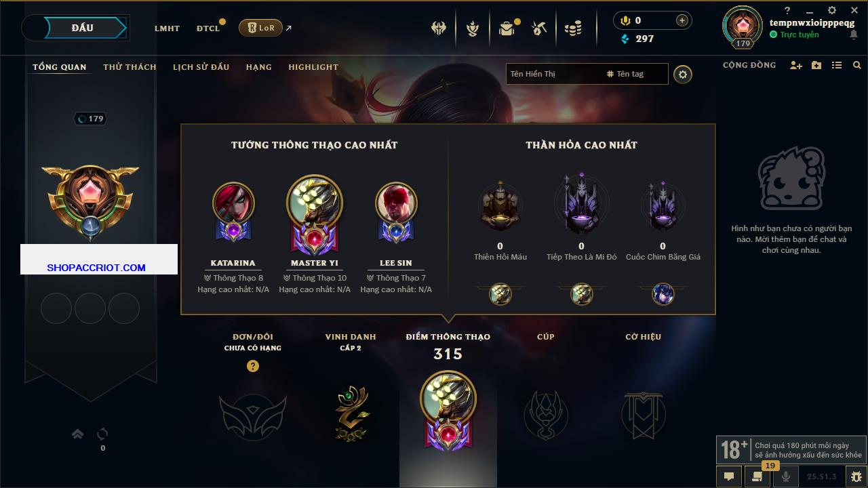The width and height of the screenshot is (868, 488).
Task: Click the ranked info question mark
Action: pos(253,366)
